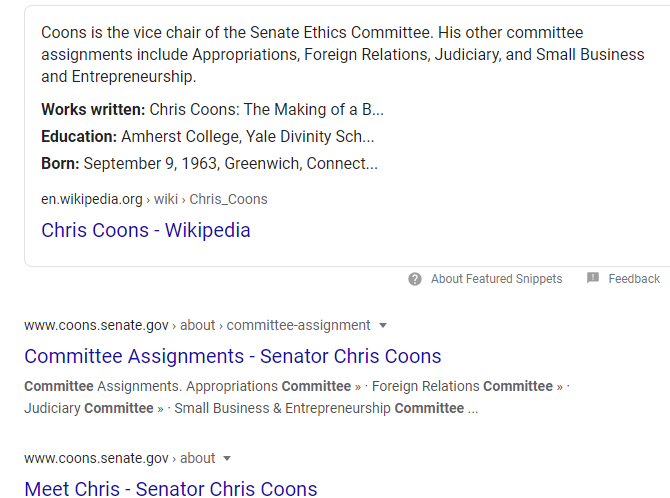The height and width of the screenshot is (498, 670).
Task: Open Committee Assignments - Senator Chris Coons
Action: click(233, 357)
